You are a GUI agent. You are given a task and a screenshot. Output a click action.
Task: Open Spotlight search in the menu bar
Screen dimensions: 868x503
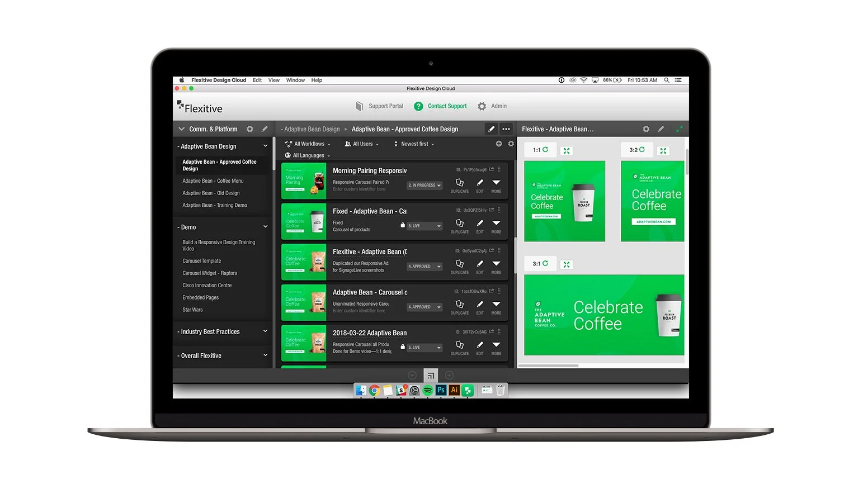667,80
